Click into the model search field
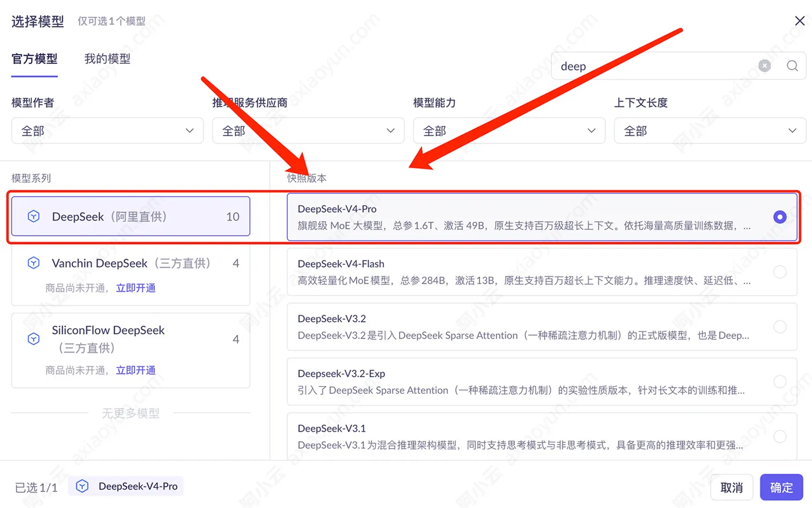This screenshot has height=508, width=812. tap(655, 66)
